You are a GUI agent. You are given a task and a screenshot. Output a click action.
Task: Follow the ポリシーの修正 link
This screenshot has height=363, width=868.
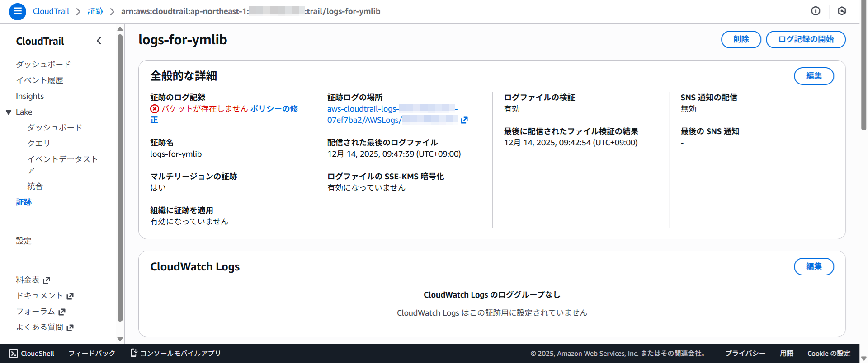pos(274,109)
